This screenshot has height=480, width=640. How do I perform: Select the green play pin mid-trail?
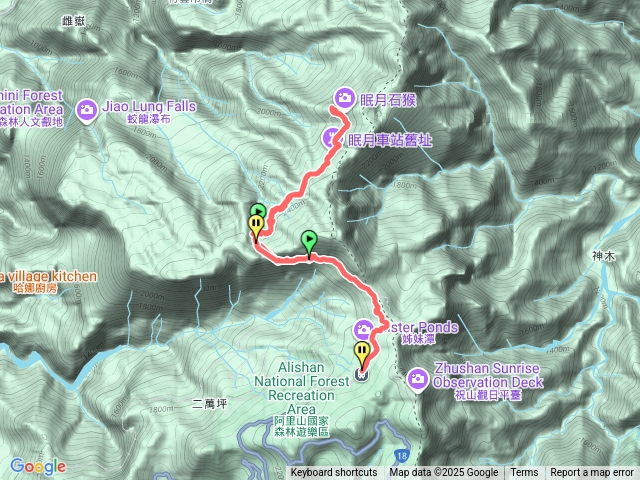click(x=309, y=244)
